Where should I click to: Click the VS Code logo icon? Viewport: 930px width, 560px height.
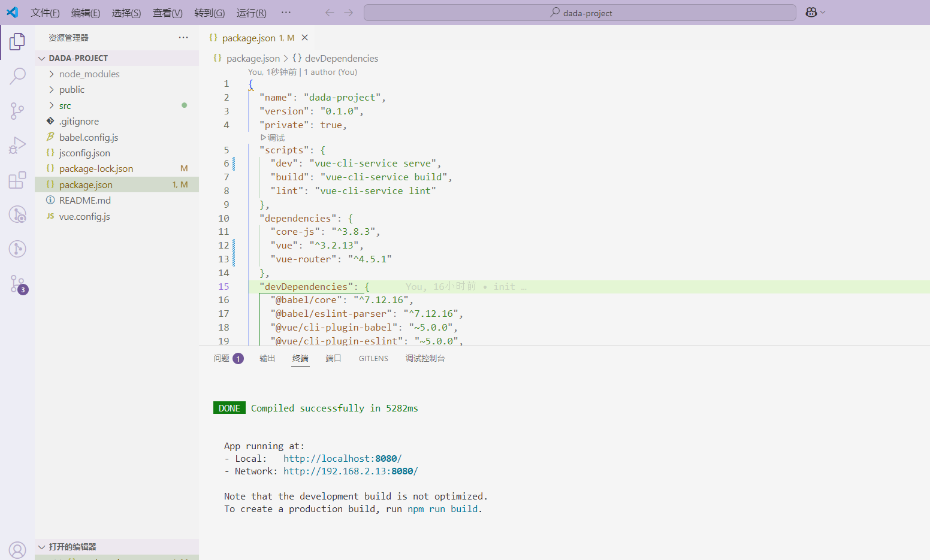click(13, 13)
